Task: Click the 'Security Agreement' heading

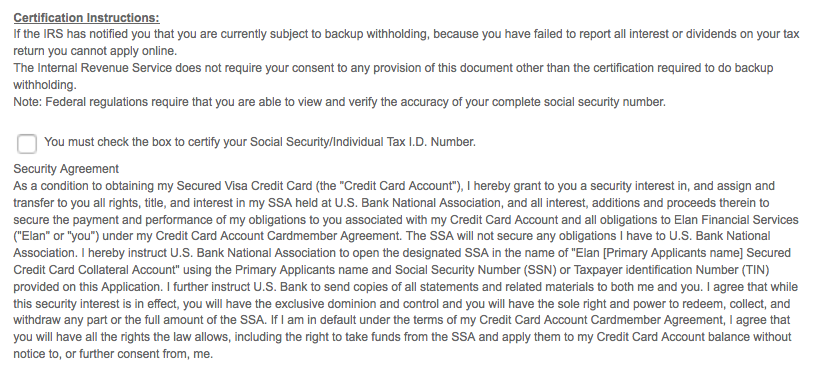Action: tap(66, 169)
